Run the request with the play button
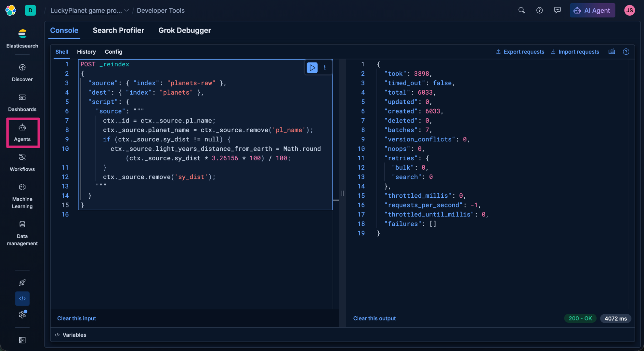644x351 pixels. pyautogui.click(x=312, y=68)
